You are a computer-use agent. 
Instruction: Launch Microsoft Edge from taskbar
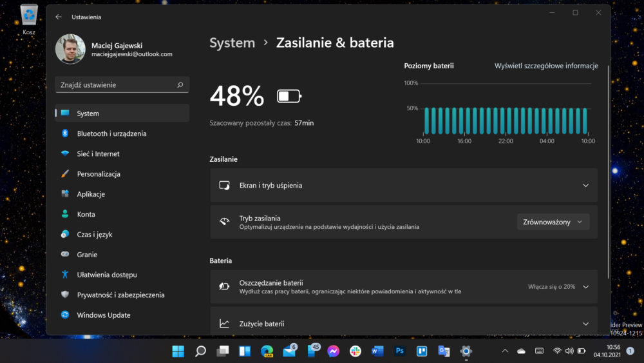pos(267,351)
